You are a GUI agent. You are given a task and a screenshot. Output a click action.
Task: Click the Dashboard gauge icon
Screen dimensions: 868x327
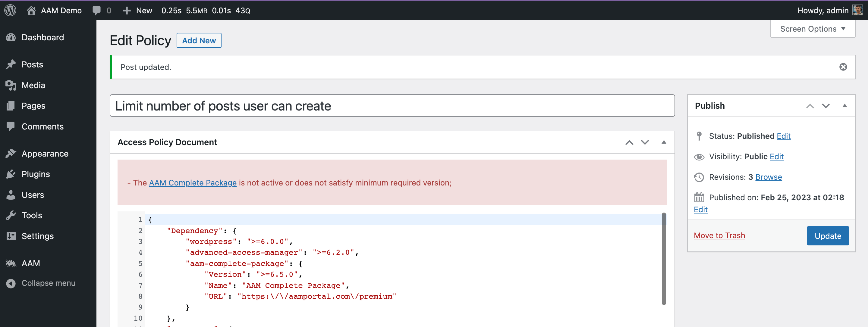coord(11,37)
